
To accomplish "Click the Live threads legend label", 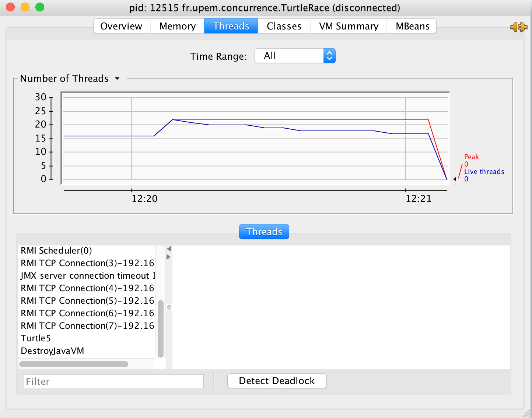I will (484, 172).
